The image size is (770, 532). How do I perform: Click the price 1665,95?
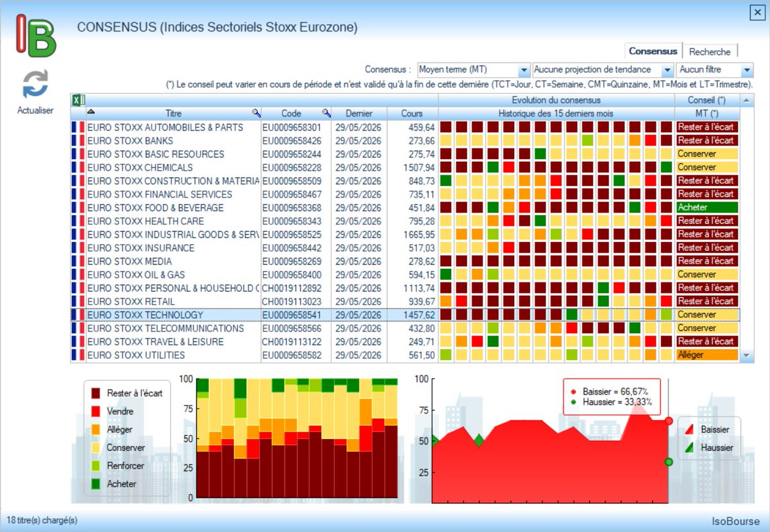[418, 234]
